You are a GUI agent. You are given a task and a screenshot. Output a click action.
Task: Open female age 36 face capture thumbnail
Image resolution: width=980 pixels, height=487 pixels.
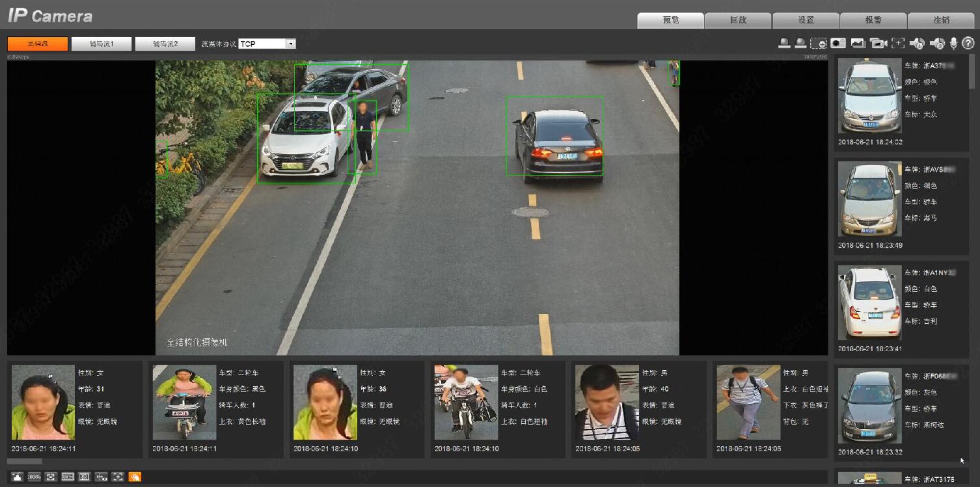coord(325,402)
